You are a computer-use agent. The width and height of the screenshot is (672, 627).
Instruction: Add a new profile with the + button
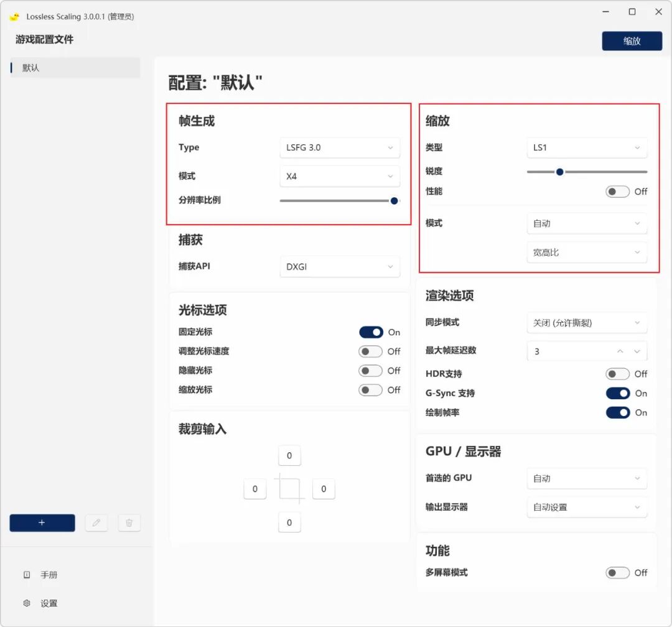(x=42, y=522)
